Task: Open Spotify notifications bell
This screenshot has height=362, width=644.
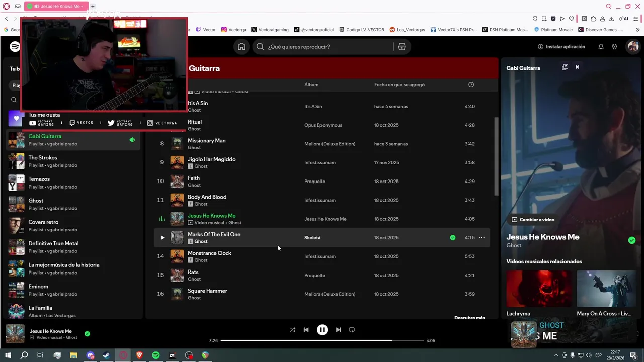Action: point(601,47)
